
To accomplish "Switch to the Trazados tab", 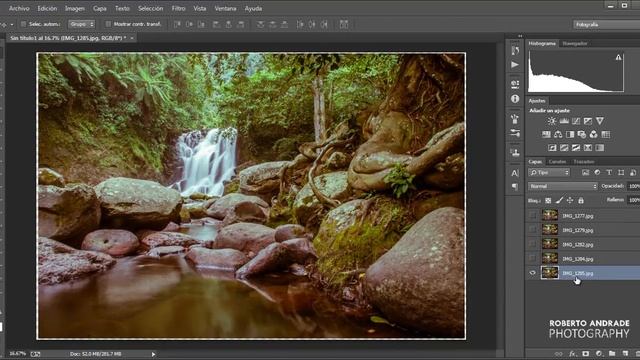I will coord(584,162).
